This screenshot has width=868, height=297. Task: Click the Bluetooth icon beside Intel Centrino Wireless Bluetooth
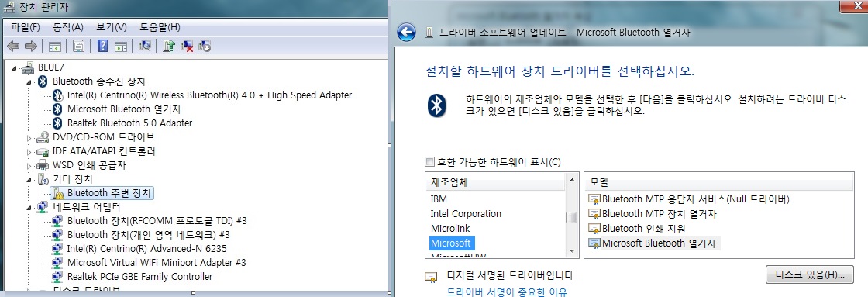57,95
